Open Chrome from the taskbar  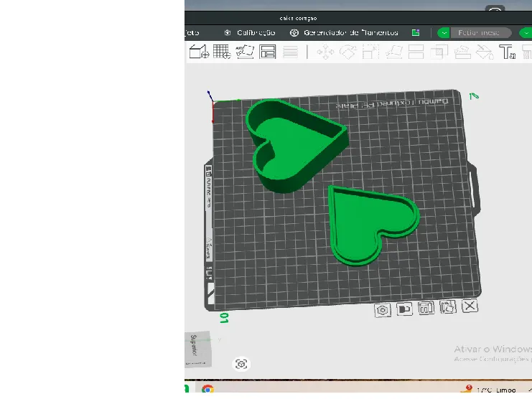tap(207, 388)
